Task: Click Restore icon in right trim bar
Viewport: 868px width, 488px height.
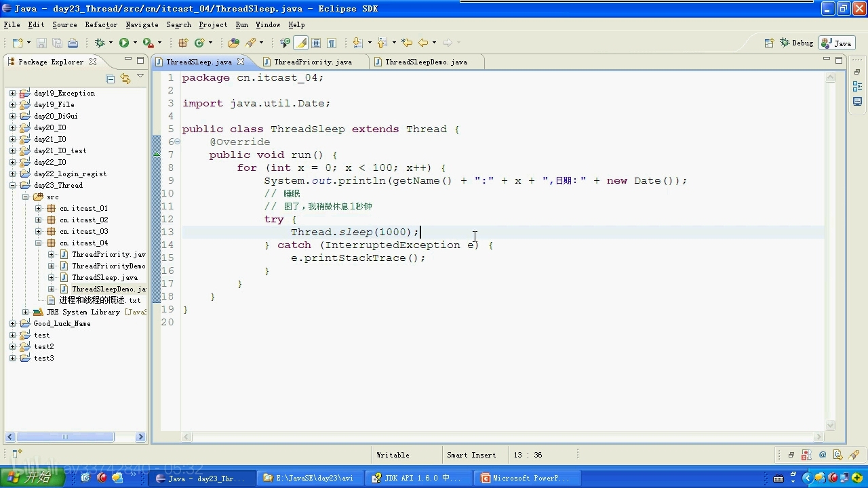Action: 858,72
